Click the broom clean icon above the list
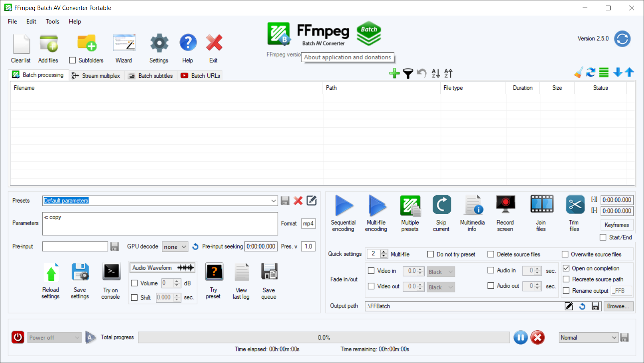Image resolution: width=644 pixels, height=363 pixels. tap(578, 73)
